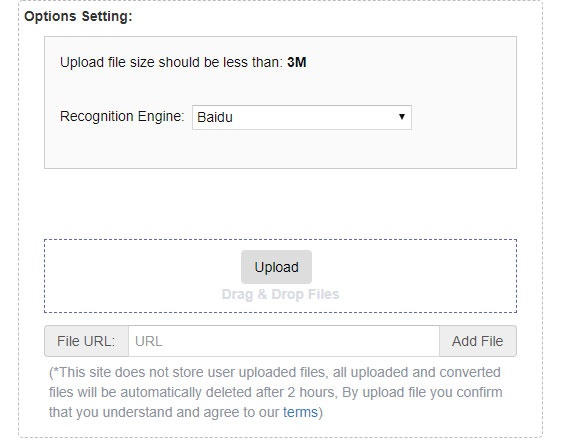Click the Options Setting: heading

(78, 16)
